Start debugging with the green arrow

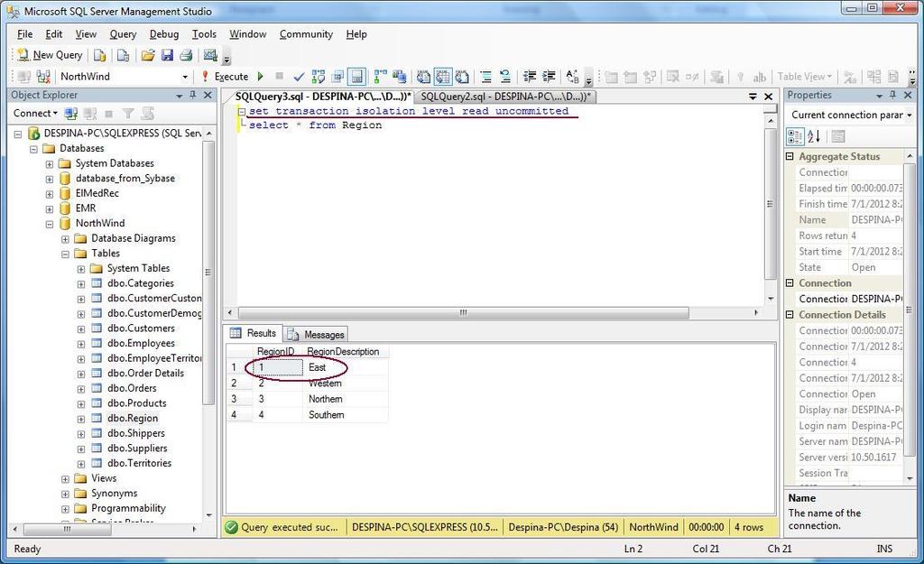[261, 77]
